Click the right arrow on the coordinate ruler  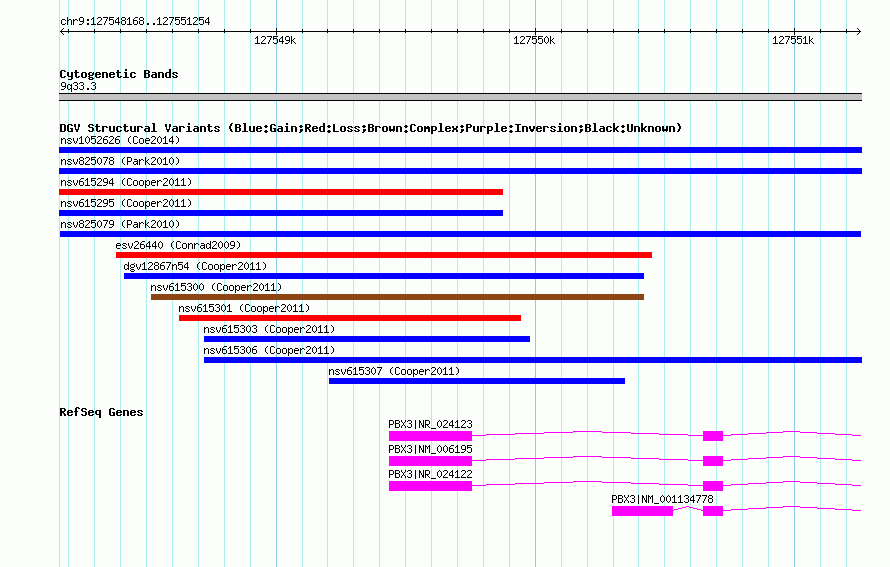858,31
